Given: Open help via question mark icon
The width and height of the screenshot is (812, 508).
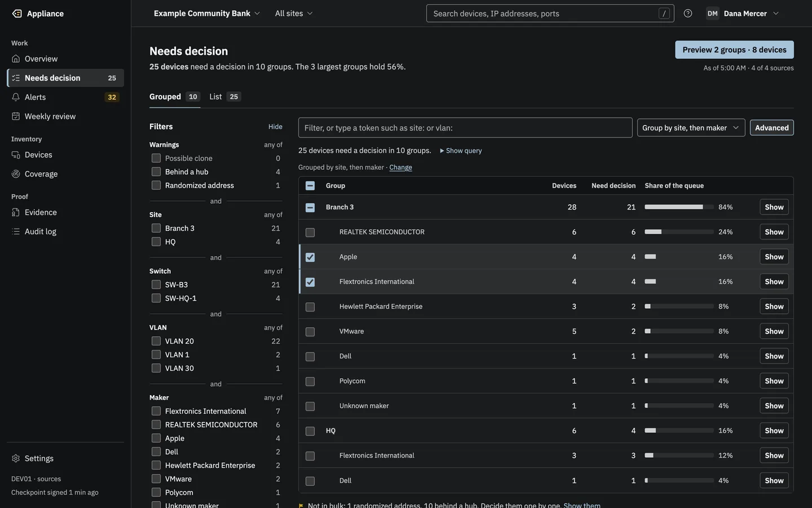Looking at the screenshot, I should (x=688, y=14).
